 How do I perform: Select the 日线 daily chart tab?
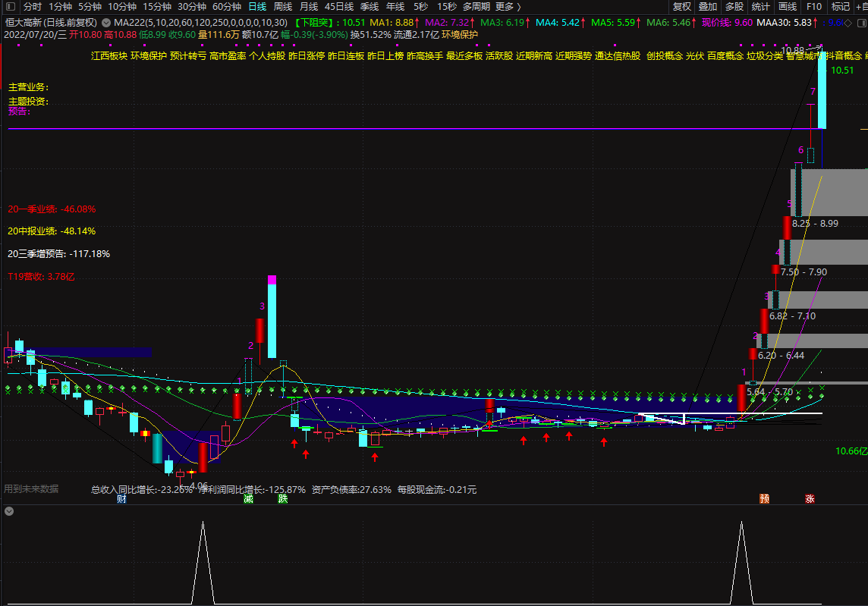pyautogui.click(x=257, y=7)
